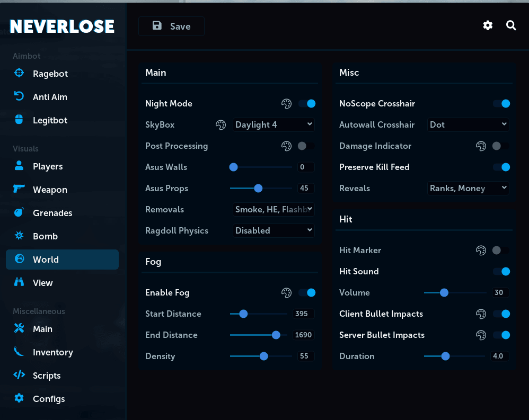Open Night Mode color palette
529x420 pixels.
[x=286, y=104]
